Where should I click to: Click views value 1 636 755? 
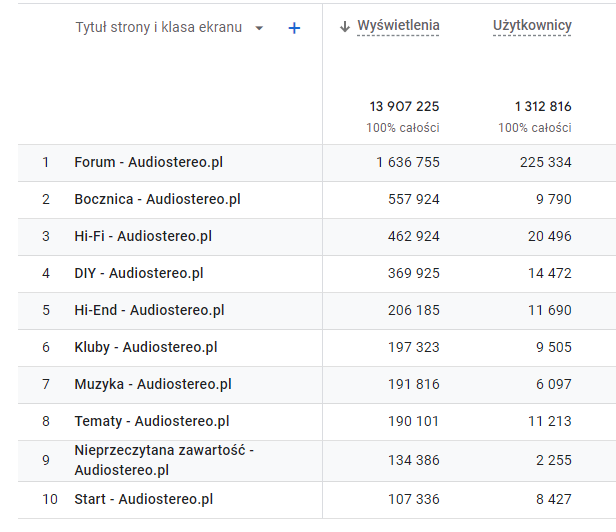coord(408,162)
